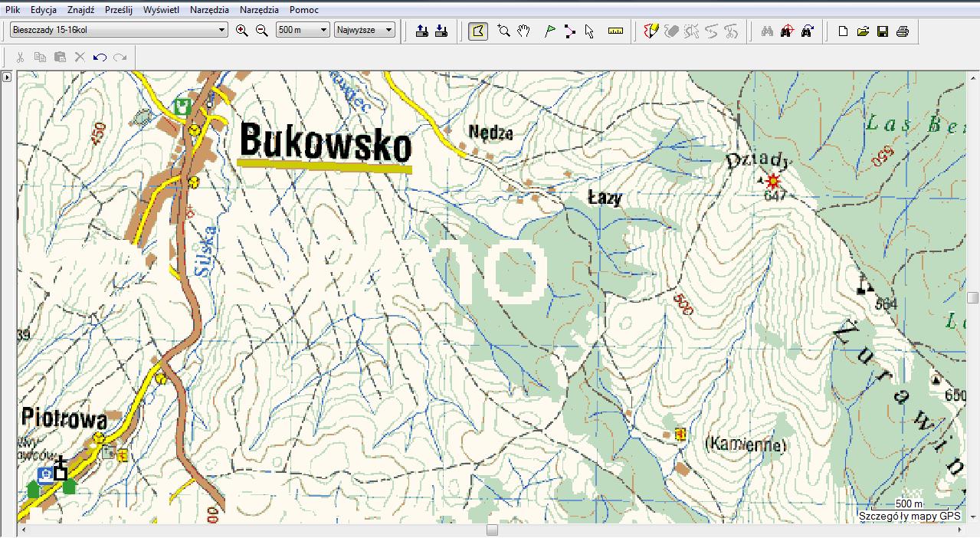
Task: Click the receive from device icon
Action: pyautogui.click(x=441, y=31)
